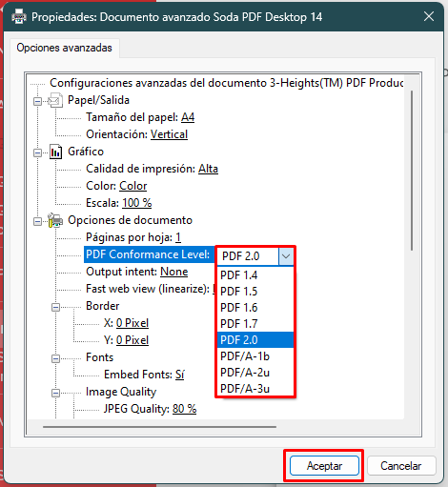Choose PDF/A-1b conformance option
Screen dimensions: 448x487
[255, 356]
